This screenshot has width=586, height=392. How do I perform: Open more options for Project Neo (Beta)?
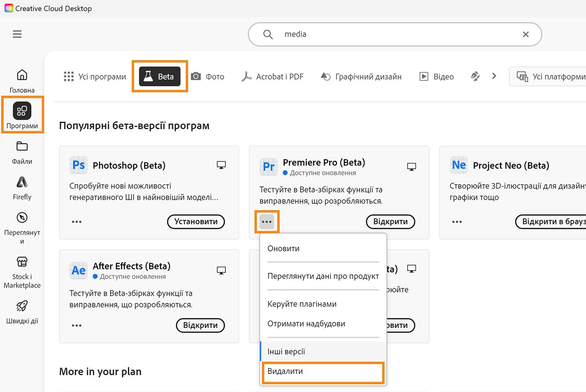coord(457,222)
